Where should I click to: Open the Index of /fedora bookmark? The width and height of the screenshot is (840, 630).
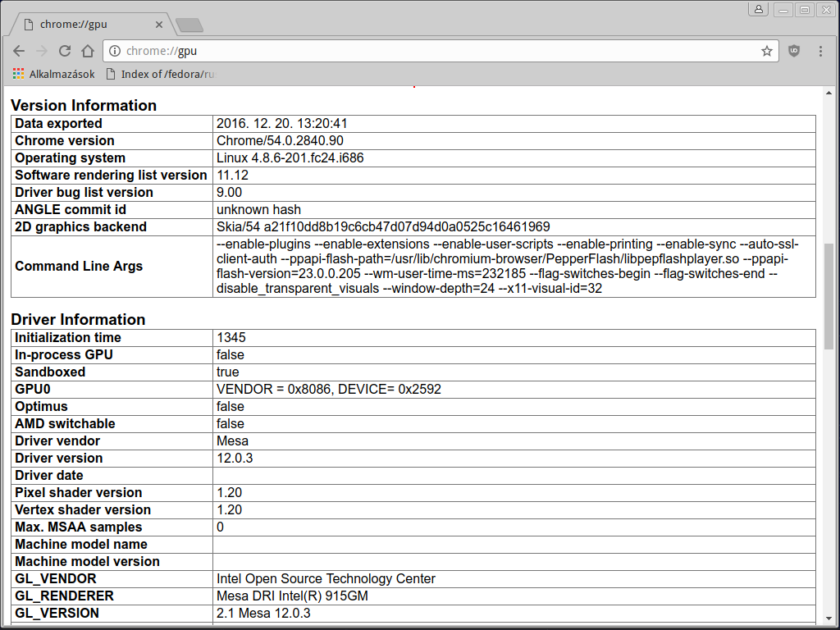pyautogui.click(x=160, y=74)
